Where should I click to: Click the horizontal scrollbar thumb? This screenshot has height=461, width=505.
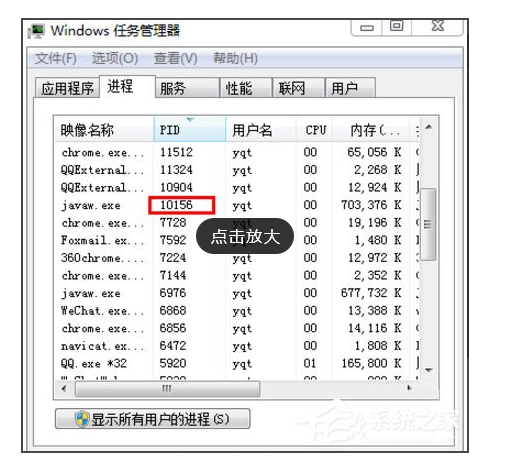[x=167, y=389]
